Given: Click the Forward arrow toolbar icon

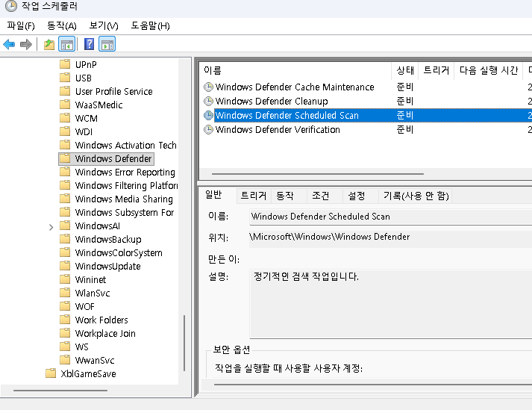Looking at the screenshot, I should click(26, 44).
